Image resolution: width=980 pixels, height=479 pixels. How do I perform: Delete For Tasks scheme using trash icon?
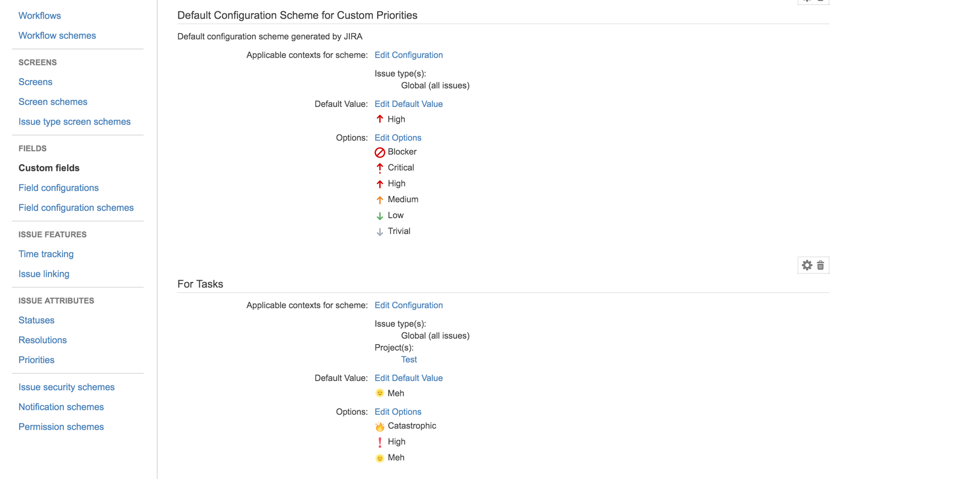point(821,265)
